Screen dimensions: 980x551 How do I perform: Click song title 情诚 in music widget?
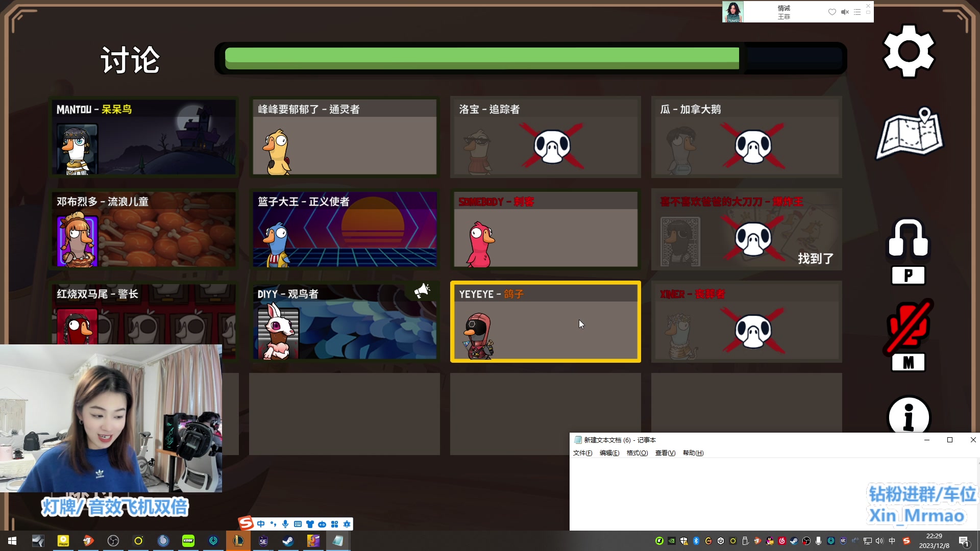[784, 8]
